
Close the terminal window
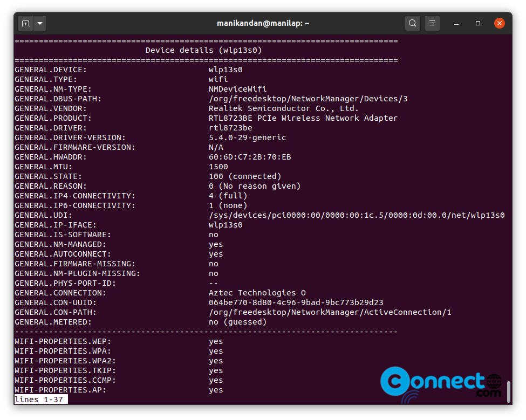pos(499,23)
